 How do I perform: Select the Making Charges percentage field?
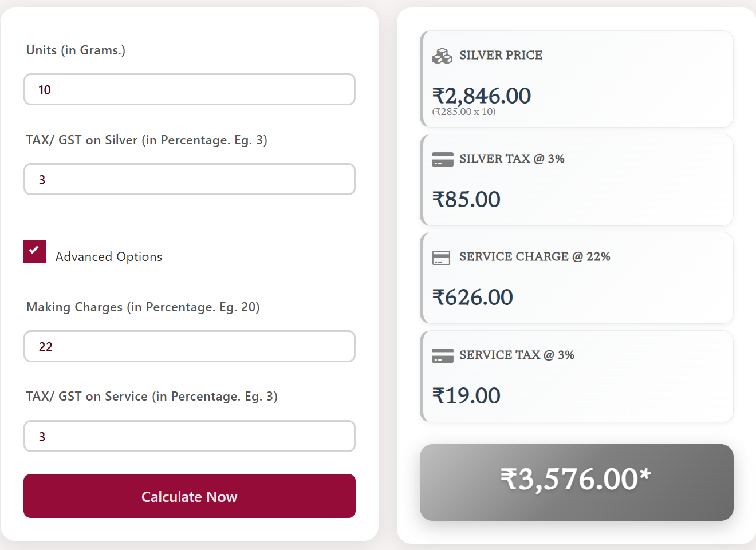pyautogui.click(x=189, y=346)
